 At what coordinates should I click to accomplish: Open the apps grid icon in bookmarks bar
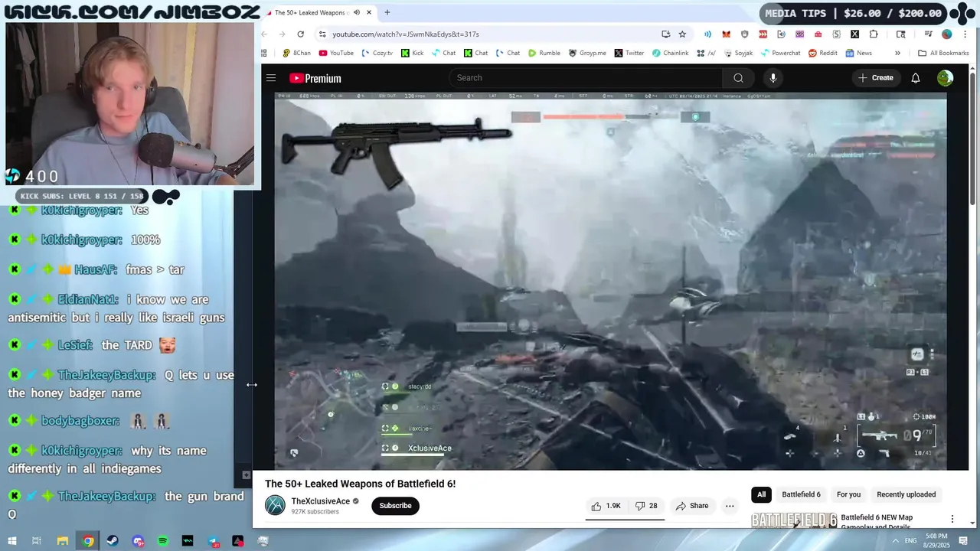(x=264, y=54)
